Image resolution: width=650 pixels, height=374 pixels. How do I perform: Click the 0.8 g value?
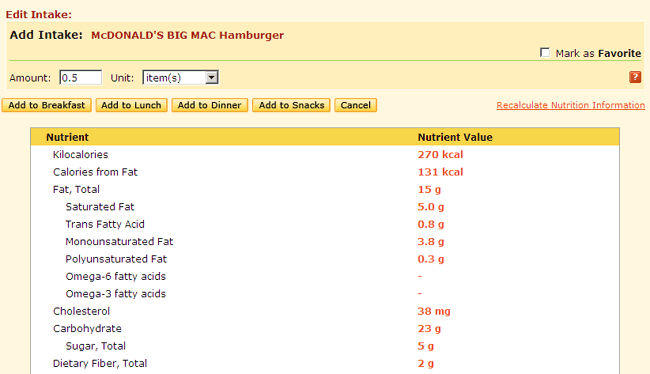(x=431, y=224)
